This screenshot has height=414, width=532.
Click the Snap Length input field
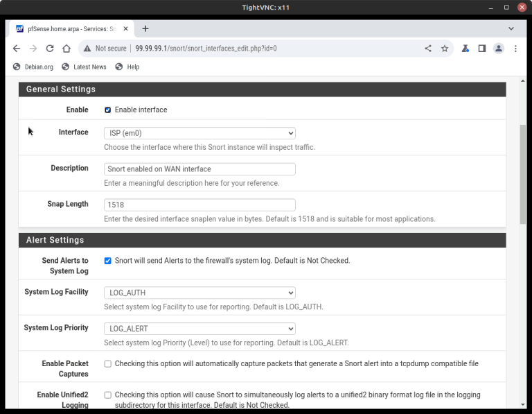[199, 205]
